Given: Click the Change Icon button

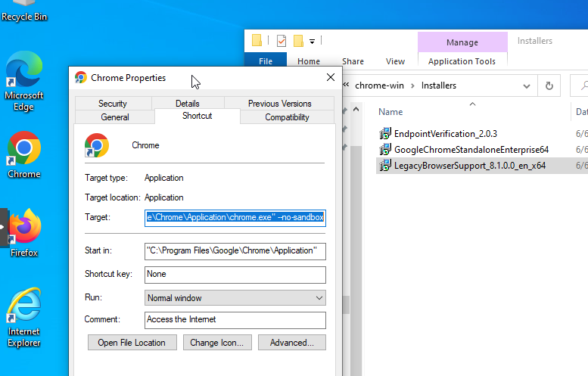Looking at the screenshot, I should pos(217,343).
